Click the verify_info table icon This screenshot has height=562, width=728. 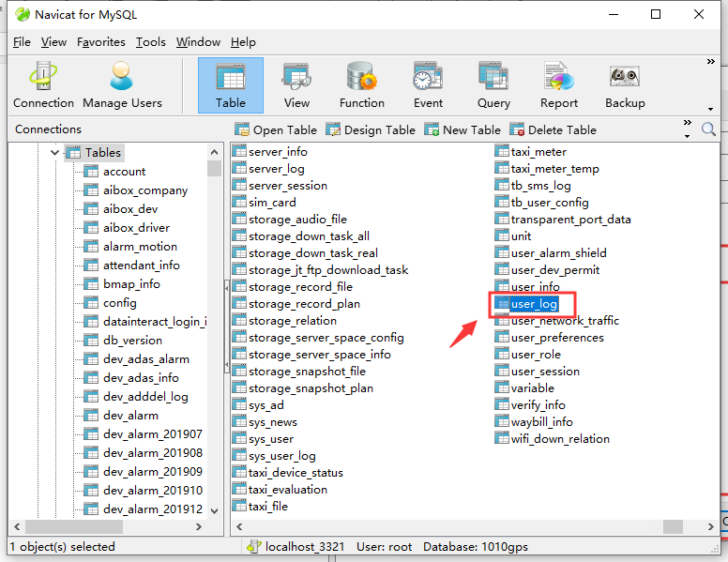[501, 404]
